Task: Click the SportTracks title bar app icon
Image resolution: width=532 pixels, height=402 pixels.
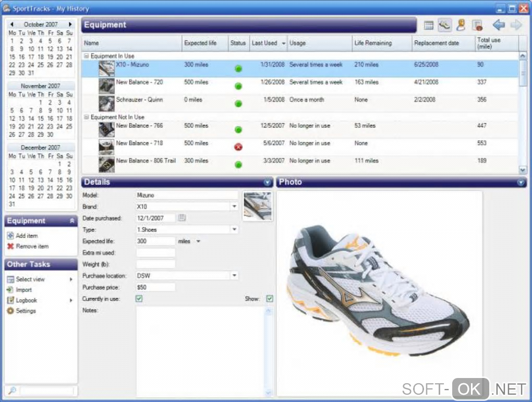Action: [x=6, y=8]
